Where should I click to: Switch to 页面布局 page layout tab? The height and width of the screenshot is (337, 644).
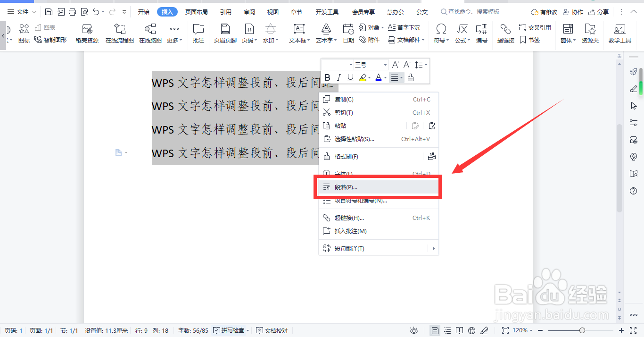pos(197,12)
